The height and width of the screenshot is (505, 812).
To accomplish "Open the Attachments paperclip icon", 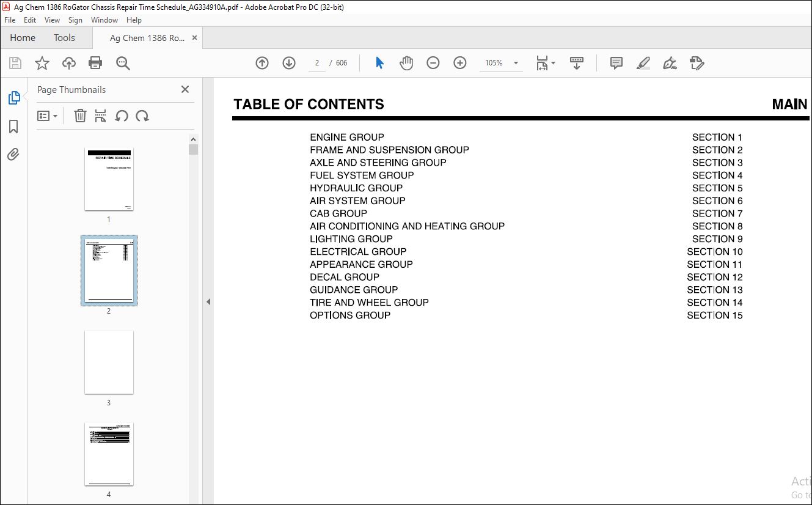I will tap(13, 154).
